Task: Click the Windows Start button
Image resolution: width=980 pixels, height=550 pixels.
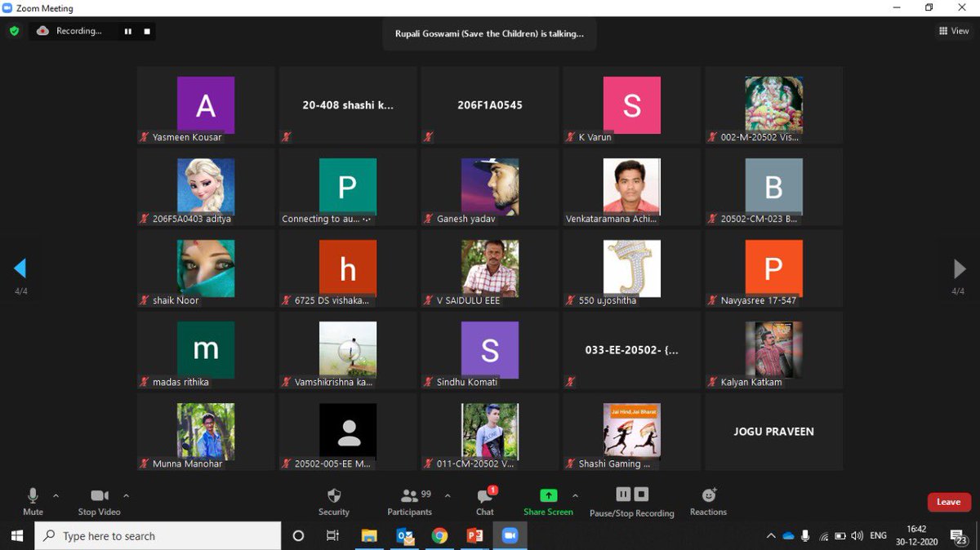Action: pyautogui.click(x=16, y=536)
